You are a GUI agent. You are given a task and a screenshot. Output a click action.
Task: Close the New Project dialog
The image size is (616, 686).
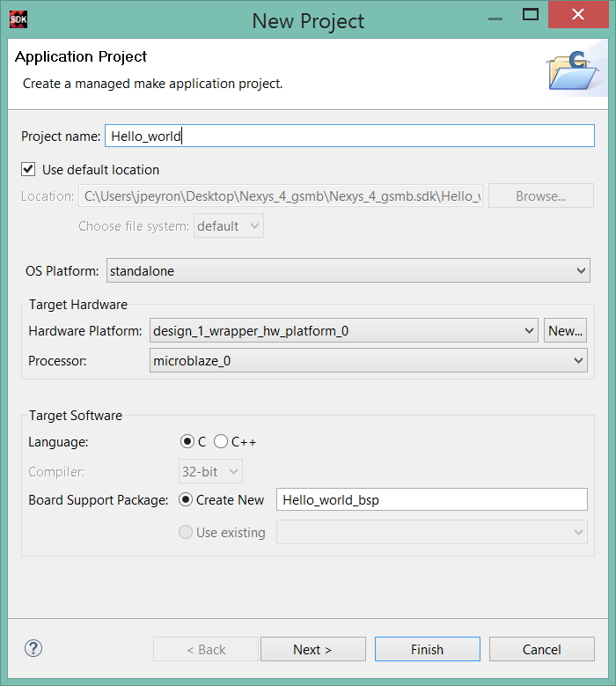[x=578, y=15]
